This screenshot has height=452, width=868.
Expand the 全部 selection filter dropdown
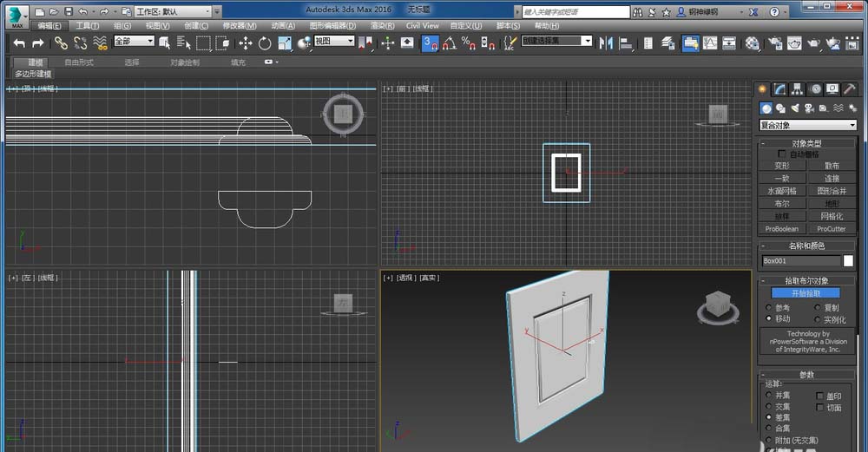point(134,42)
